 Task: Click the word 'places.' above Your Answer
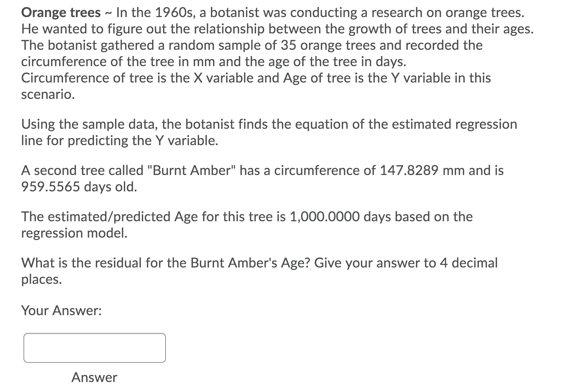tap(42, 279)
